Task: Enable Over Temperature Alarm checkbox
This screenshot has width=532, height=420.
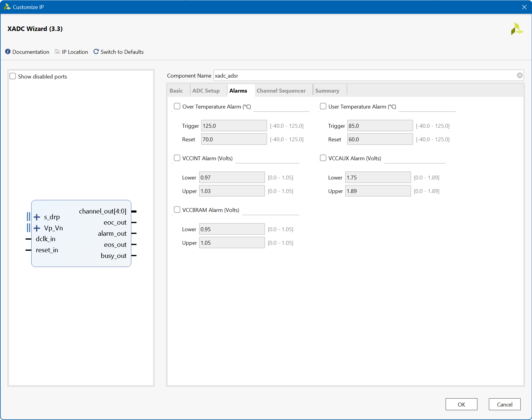Action: 177,106
